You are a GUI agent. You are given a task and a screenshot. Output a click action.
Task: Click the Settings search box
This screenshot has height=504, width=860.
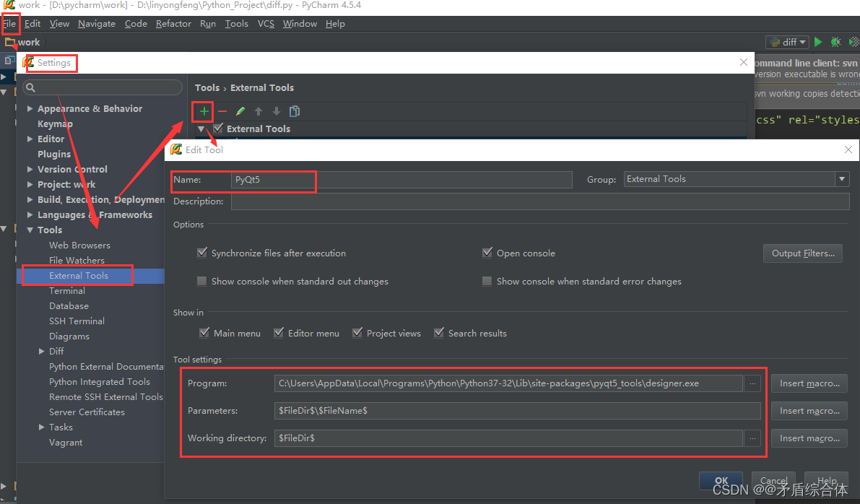(103, 87)
